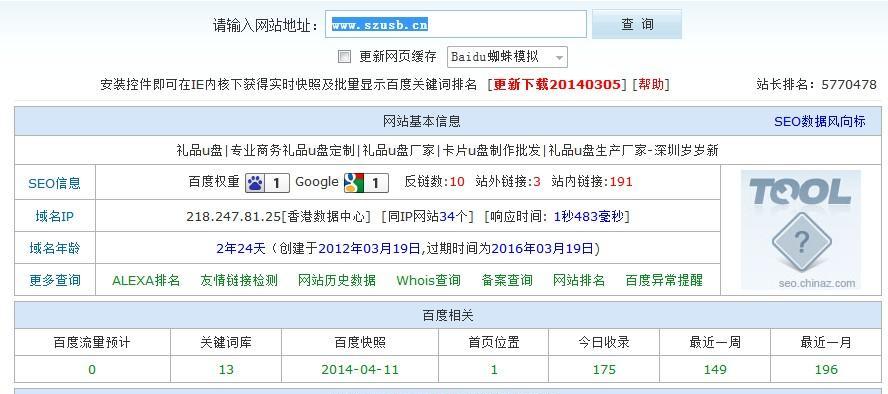Click the 域名年龄 row label
The image size is (888, 394).
55,248
